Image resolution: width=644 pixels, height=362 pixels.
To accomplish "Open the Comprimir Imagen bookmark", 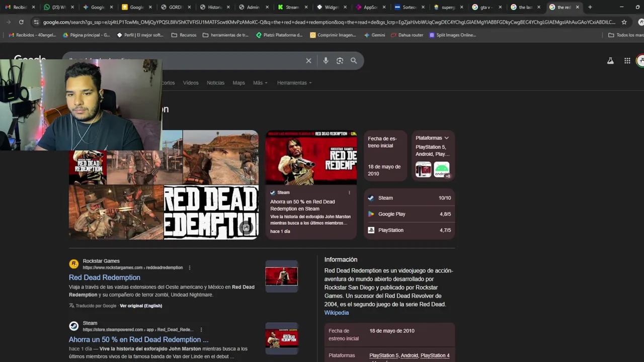I will coord(333,35).
